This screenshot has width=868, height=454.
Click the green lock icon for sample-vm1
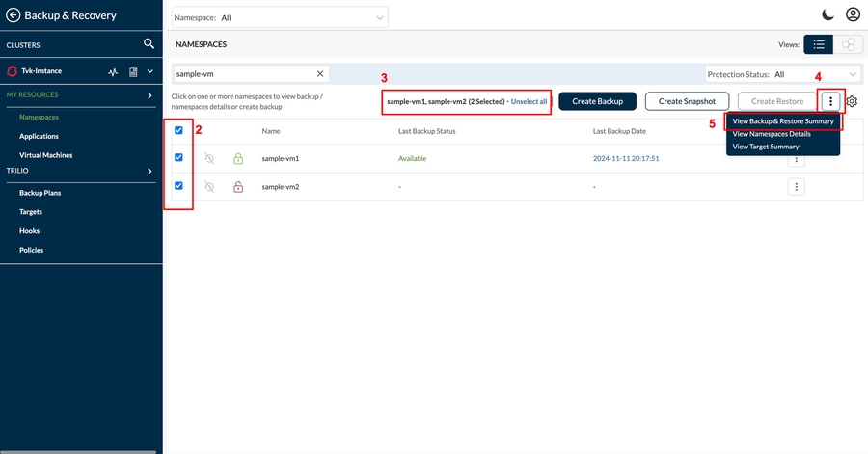tap(238, 158)
